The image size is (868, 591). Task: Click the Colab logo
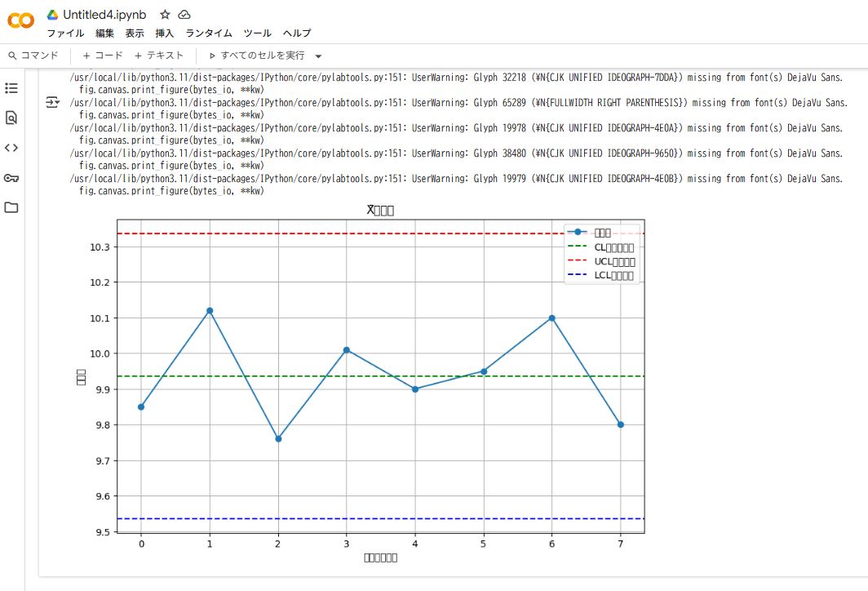(x=20, y=20)
